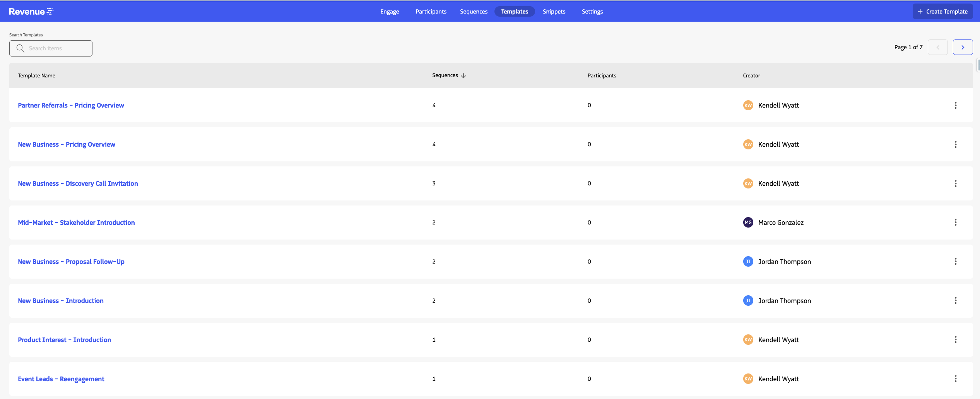The width and height of the screenshot is (980, 399).
Task: Click the search magnifier icon
Action: pos(20,48)
